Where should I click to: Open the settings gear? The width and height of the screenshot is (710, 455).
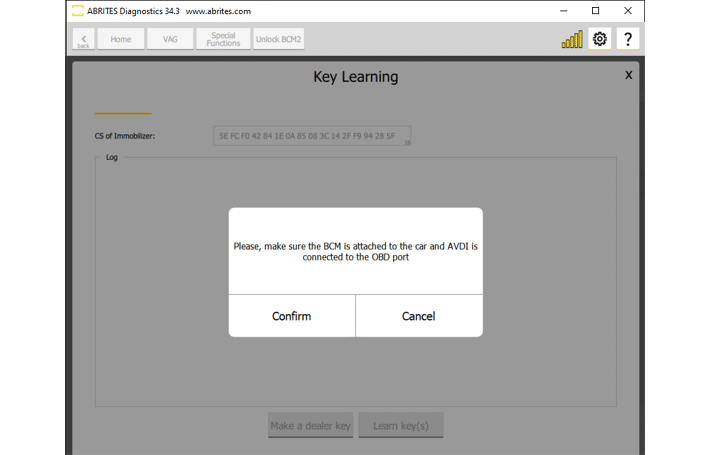coord(600,39)
